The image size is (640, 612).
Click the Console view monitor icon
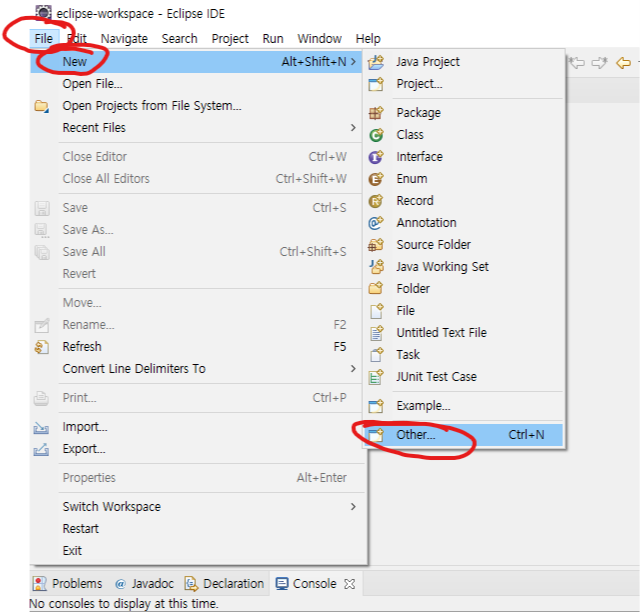[x=282, y=584]
